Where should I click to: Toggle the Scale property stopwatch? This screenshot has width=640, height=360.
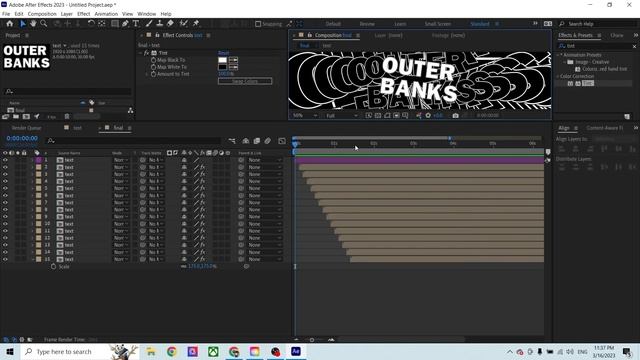pyautogui.click(x=53, y=267)
